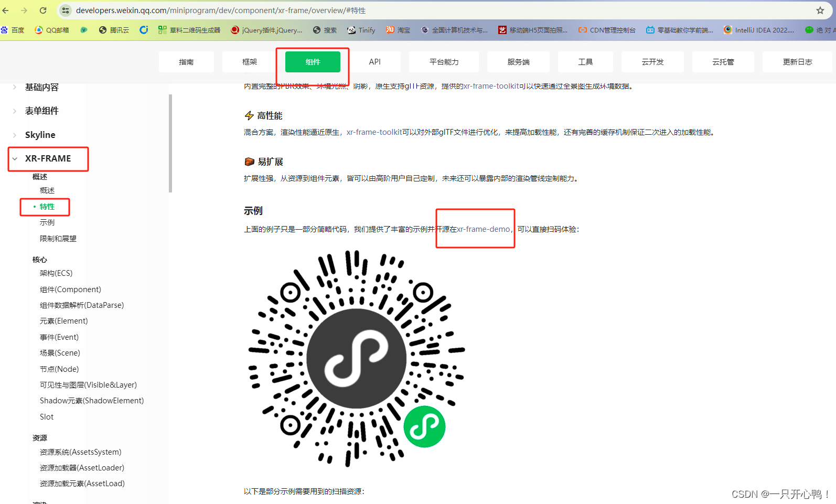Bookmark this page with the star icon
Screen dimensions: 836x504
click(820, 10)
